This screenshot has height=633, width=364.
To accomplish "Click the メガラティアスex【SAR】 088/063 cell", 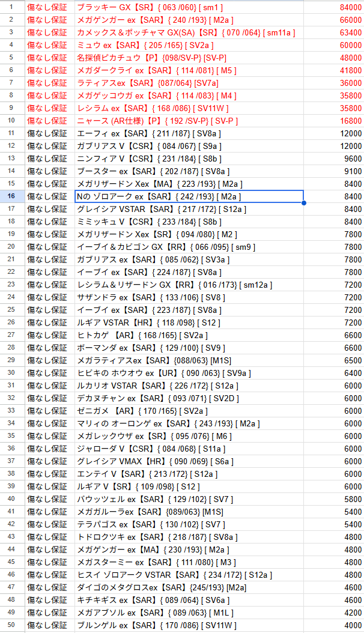I will 189,360.
